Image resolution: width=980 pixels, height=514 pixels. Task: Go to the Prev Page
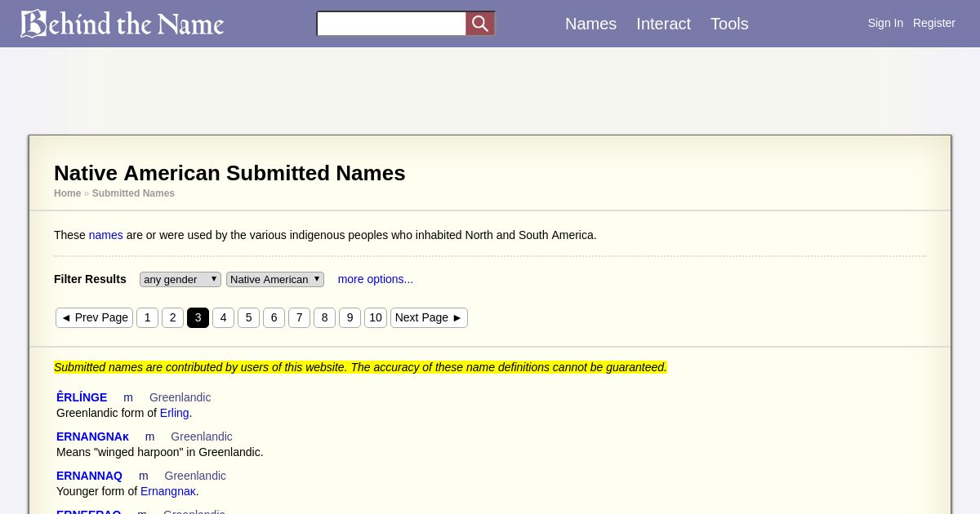pyautogui.click(x=94, y=317)
